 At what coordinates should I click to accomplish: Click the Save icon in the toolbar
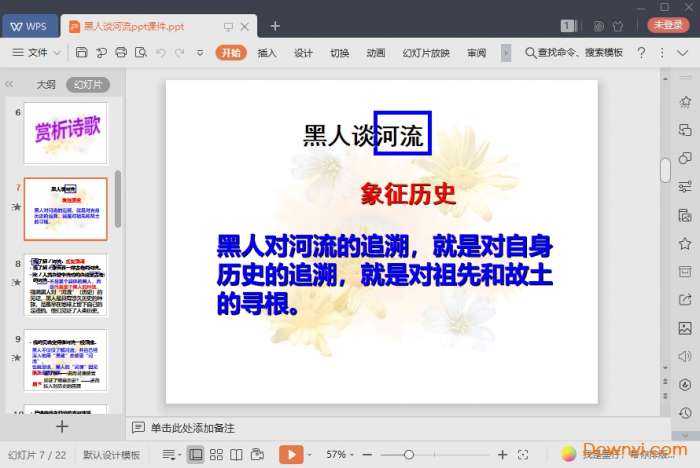tap(81, 53)
